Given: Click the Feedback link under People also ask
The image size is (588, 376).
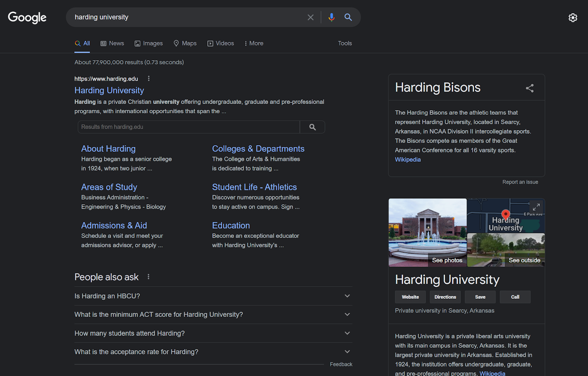Looking at the screenshot, I should pos(341,364).
